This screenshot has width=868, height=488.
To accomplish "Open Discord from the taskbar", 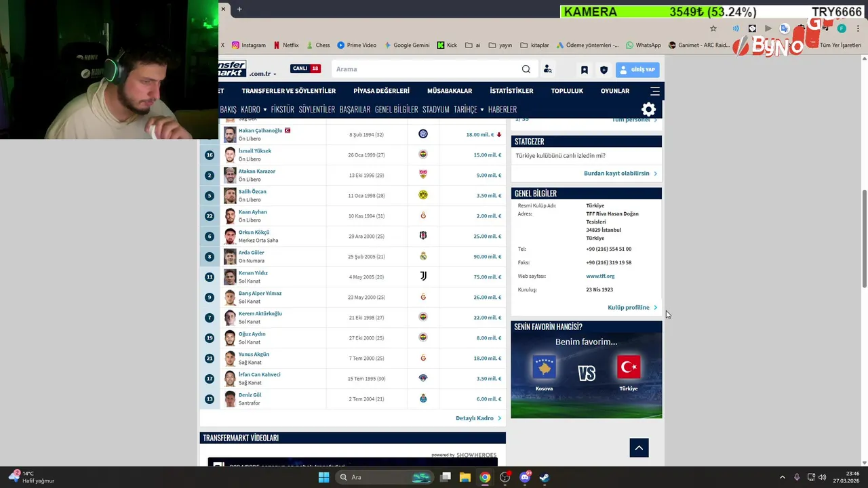I will point(525,477).
